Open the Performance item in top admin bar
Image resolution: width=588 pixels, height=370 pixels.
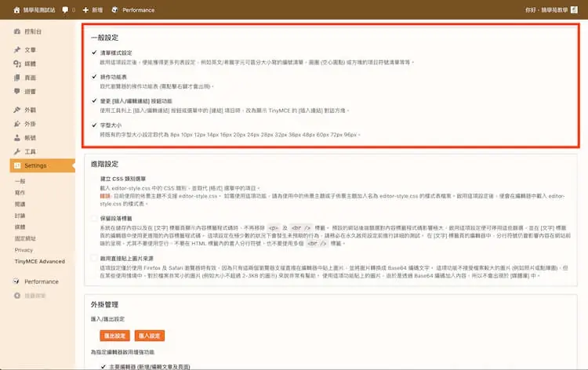tap(133, 10)
